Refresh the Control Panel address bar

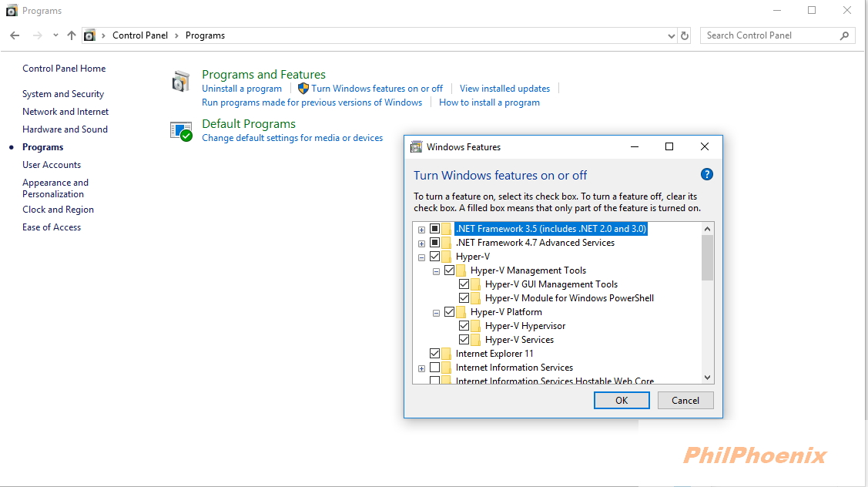pos(685,35)
